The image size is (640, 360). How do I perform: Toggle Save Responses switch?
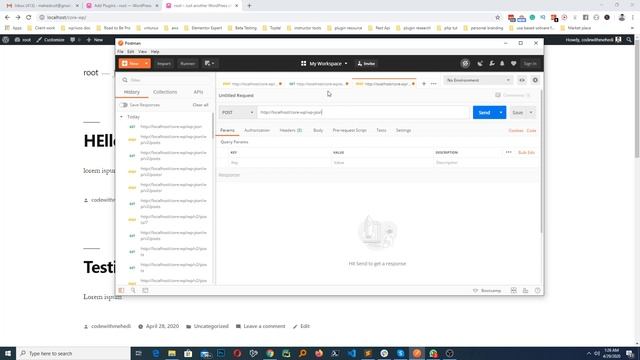tap(123, 105)
